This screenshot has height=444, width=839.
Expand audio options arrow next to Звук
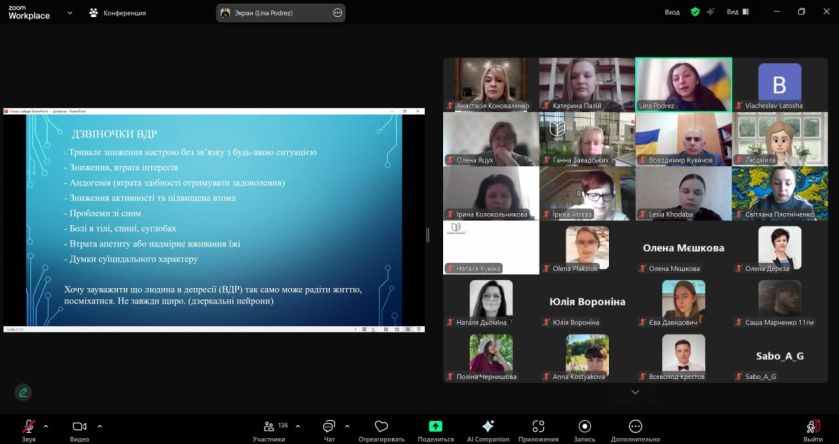tap(45, 426)
